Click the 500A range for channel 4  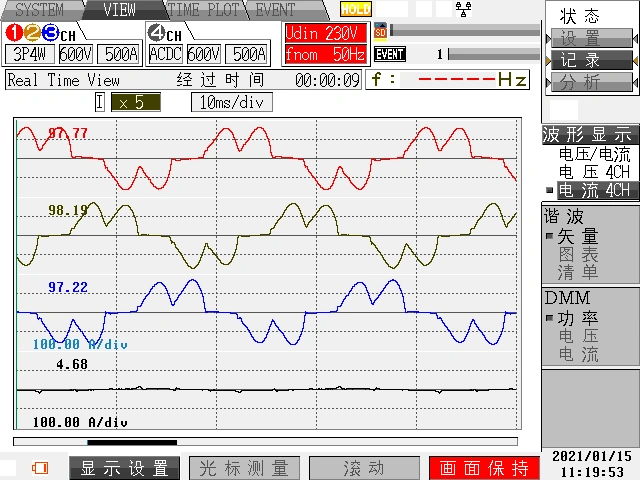point(248,54)
